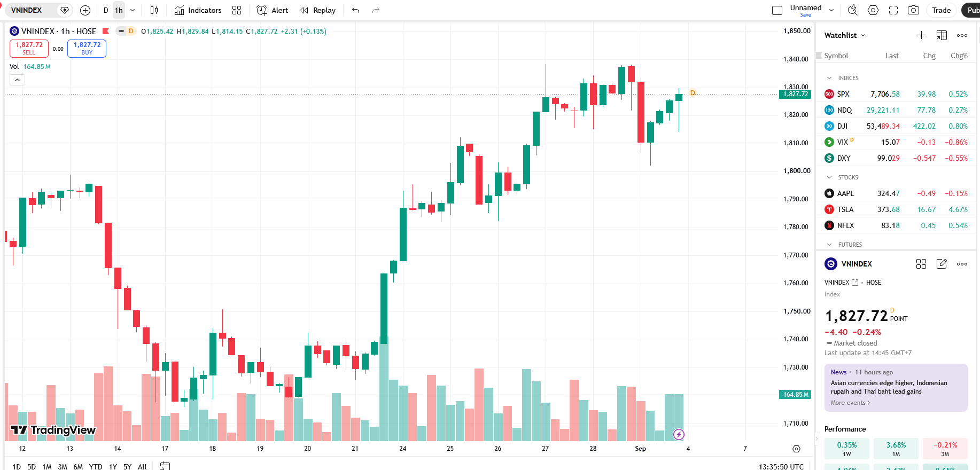The height and width of the screenshot is (470, 980).
Task: Select NFLX in the watchlist
Action: tap(896, 225)
